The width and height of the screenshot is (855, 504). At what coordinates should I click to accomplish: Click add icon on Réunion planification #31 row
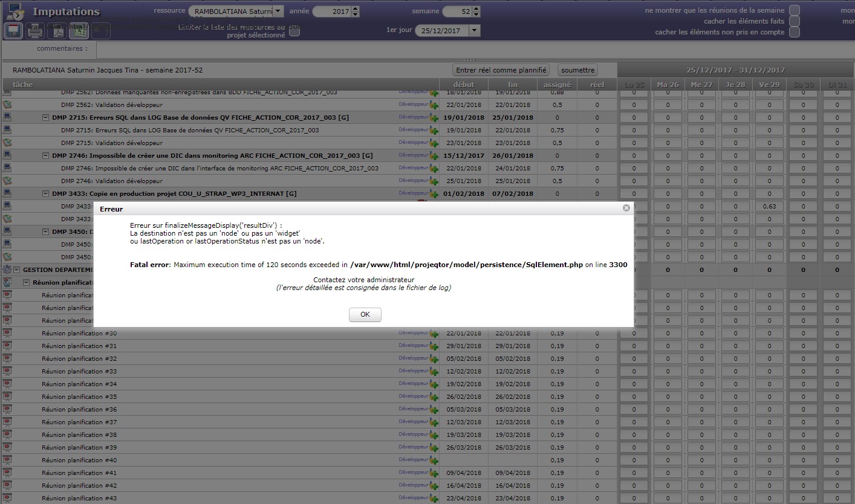click(x=434, y=346)
